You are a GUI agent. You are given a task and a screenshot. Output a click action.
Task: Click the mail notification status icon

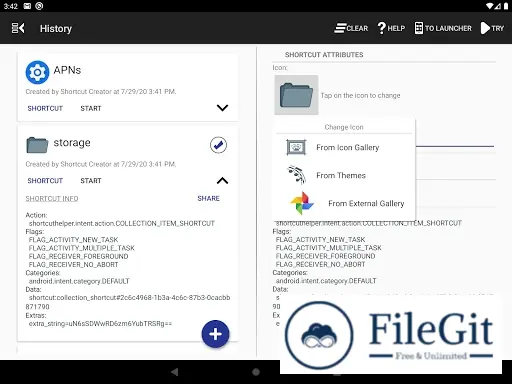[27, 6]
